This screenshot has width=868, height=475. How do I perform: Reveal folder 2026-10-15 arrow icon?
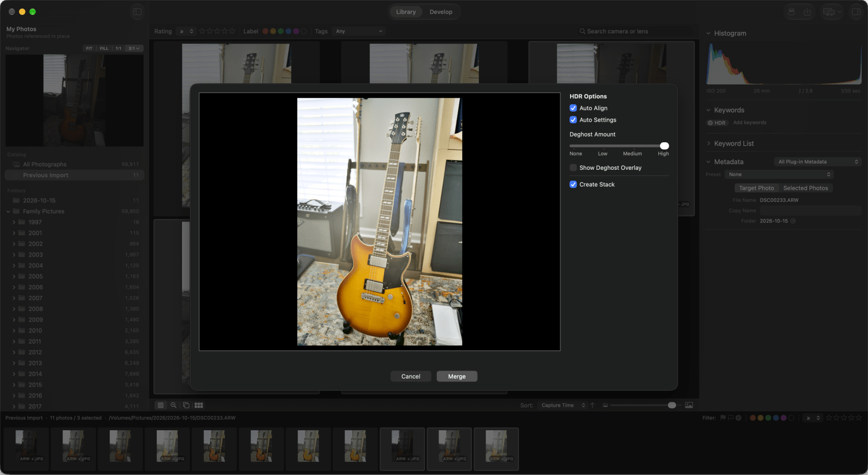(x=793, y=221)
